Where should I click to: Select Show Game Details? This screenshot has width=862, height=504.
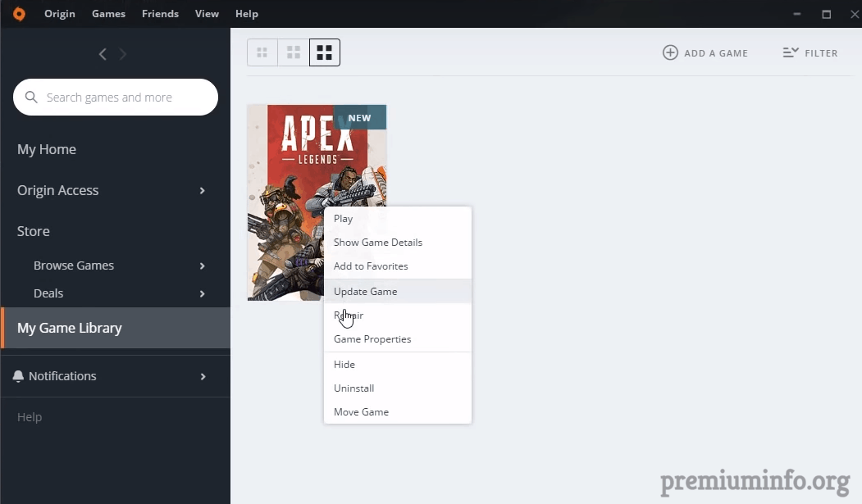(398, 242)
